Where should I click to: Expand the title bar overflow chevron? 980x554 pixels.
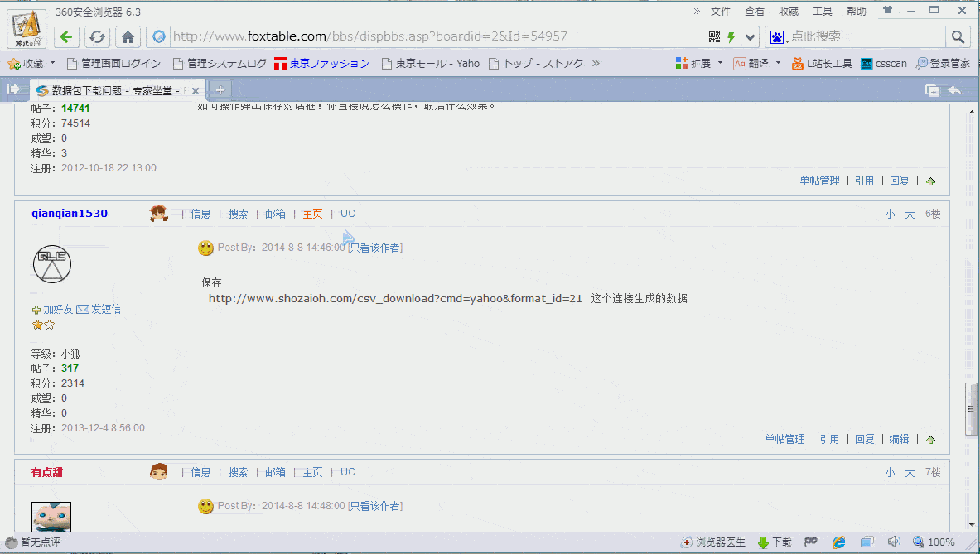(697, 12)
